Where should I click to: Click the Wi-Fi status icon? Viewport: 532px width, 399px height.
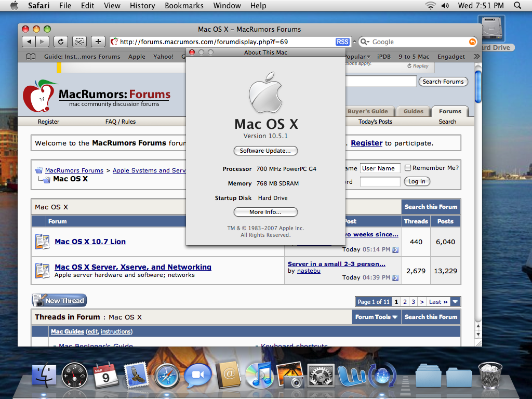(x=431, y=5)
